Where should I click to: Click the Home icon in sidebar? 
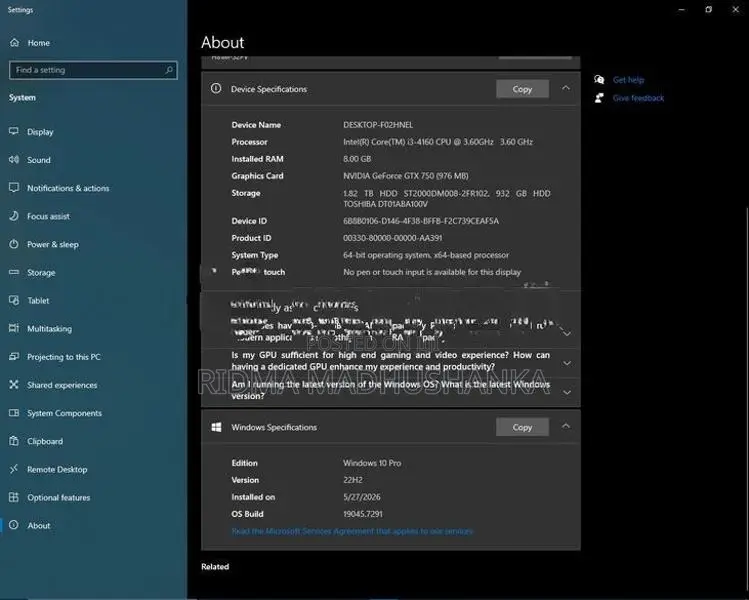coord(14,43)
